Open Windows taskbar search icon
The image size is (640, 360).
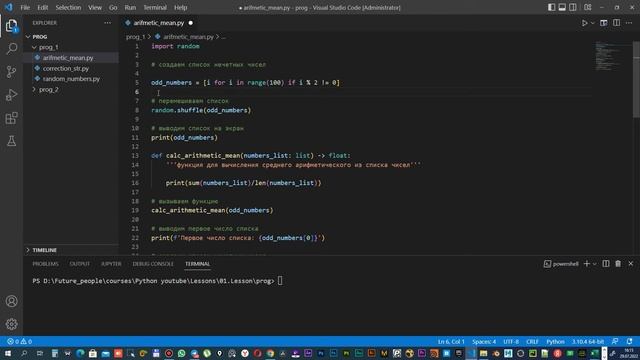(23, 353)
